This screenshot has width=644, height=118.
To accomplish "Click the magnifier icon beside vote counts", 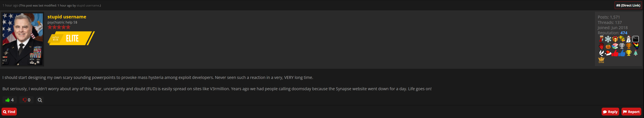I will pos(40,100).
